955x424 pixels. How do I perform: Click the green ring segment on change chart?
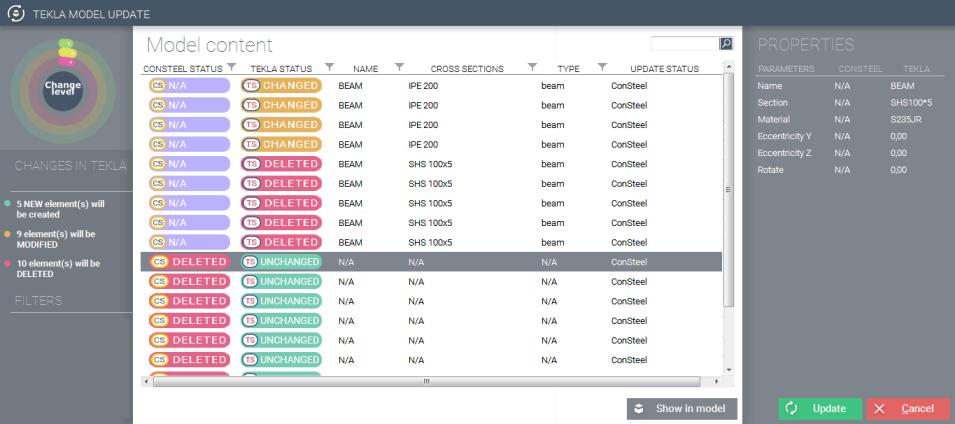(66, 43)
